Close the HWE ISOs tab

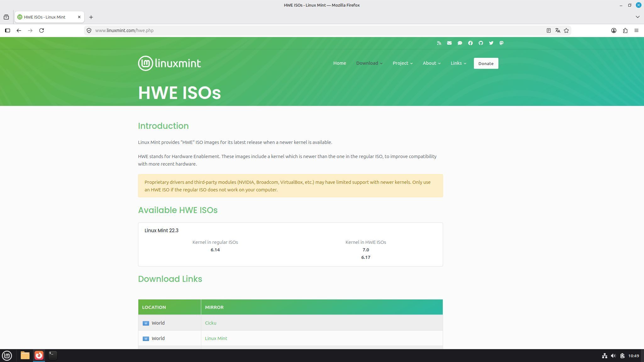(79, 17)
